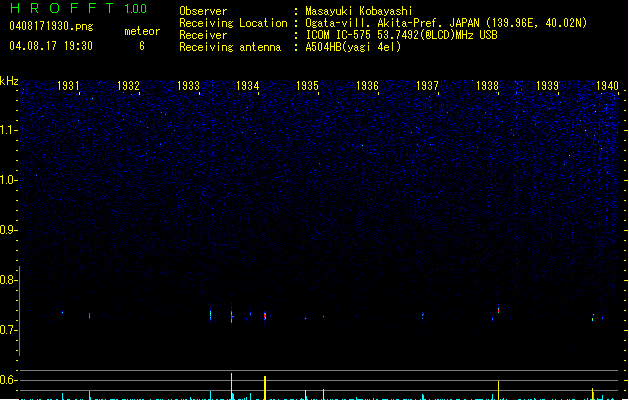
Task: Click the 1936 time marker
Action: click(x=367, y=86)
